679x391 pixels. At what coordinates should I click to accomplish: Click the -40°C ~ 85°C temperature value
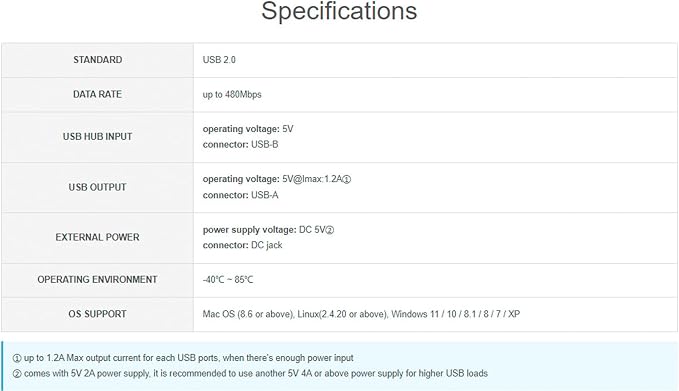[228, 280]
